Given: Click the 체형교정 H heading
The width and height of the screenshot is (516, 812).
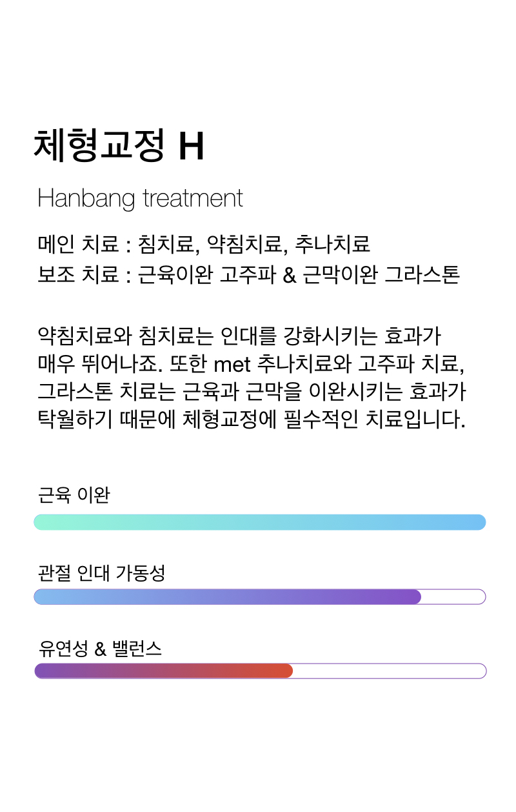Looking at the screenshot, I should click(x=119, y=146).
